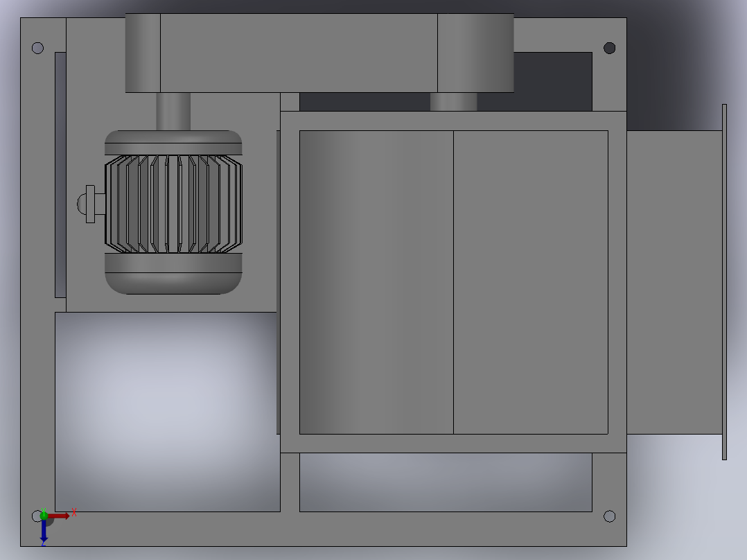Click the red X axis arrow of triad
This screenshot has height=560, width=747.
[59, 516]
